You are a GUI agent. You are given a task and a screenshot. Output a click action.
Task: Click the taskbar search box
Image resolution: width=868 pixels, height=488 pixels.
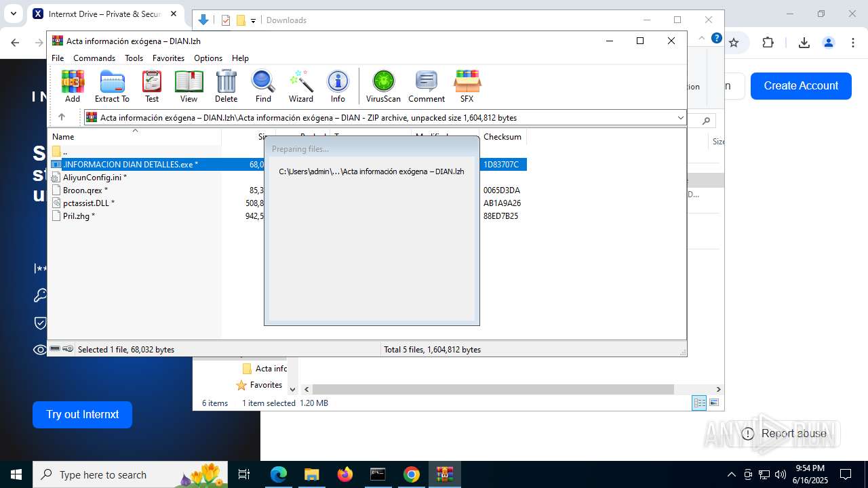[x=130, y=474]
